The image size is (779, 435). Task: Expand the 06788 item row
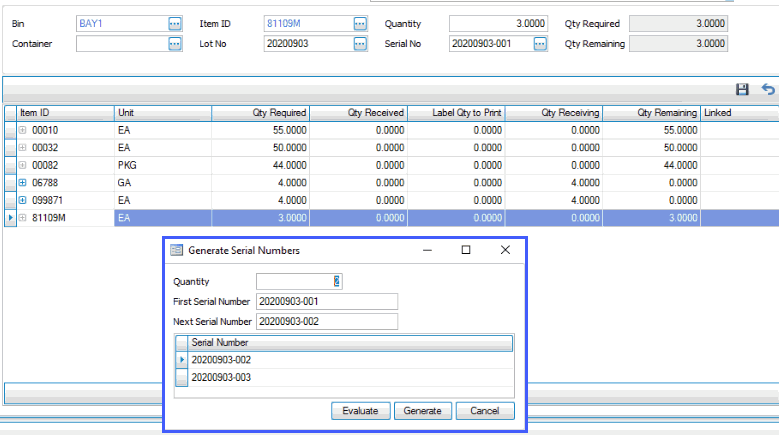23,182
